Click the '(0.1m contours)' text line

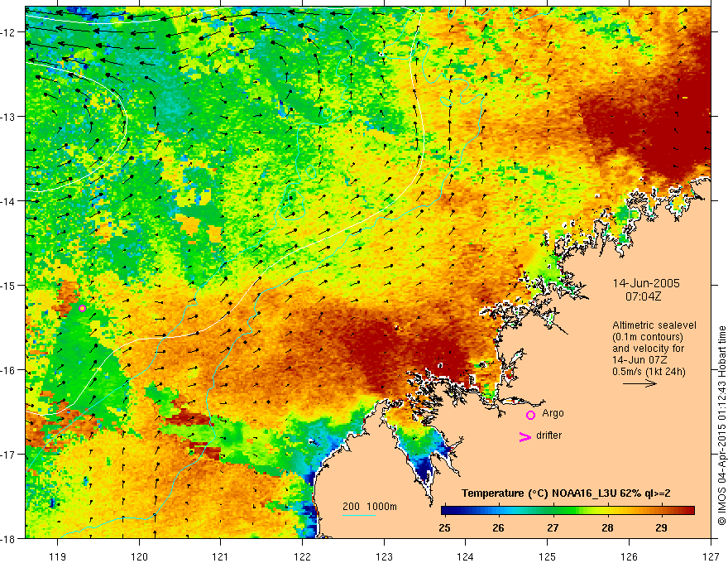tap(648, 337)
